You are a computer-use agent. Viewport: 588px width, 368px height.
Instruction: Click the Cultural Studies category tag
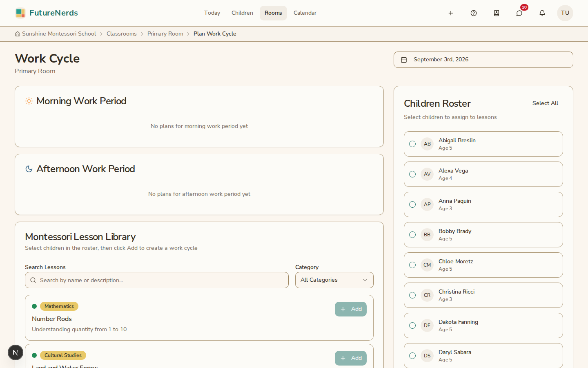click(x=63, y=355)
